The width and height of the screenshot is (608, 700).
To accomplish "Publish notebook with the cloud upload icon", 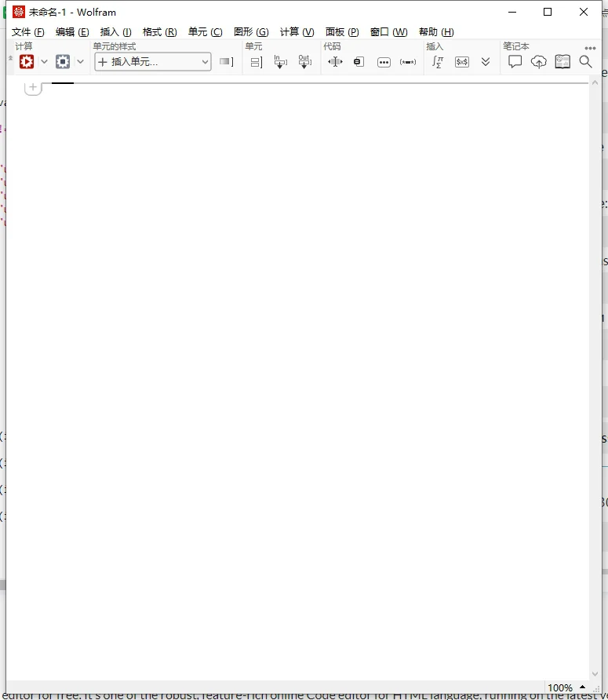I will tap(538, 62).
